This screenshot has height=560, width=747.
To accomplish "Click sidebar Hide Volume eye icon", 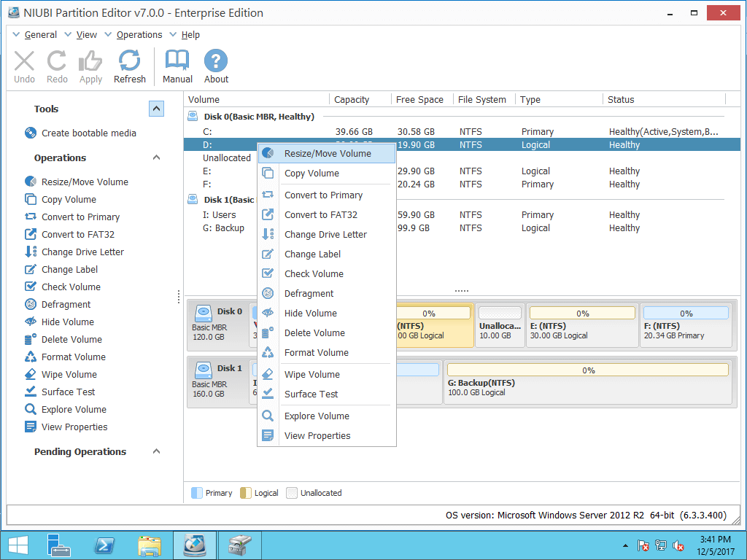I will click(x=31, y=322).
